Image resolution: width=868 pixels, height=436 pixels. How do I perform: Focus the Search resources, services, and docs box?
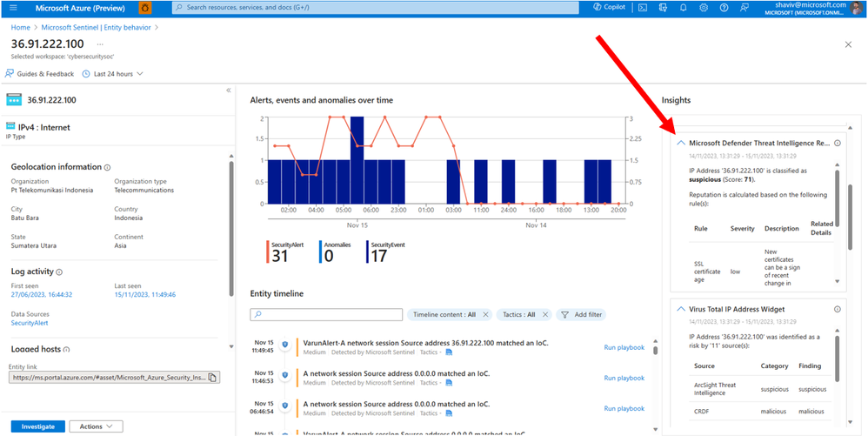click(x=376, y=8)
